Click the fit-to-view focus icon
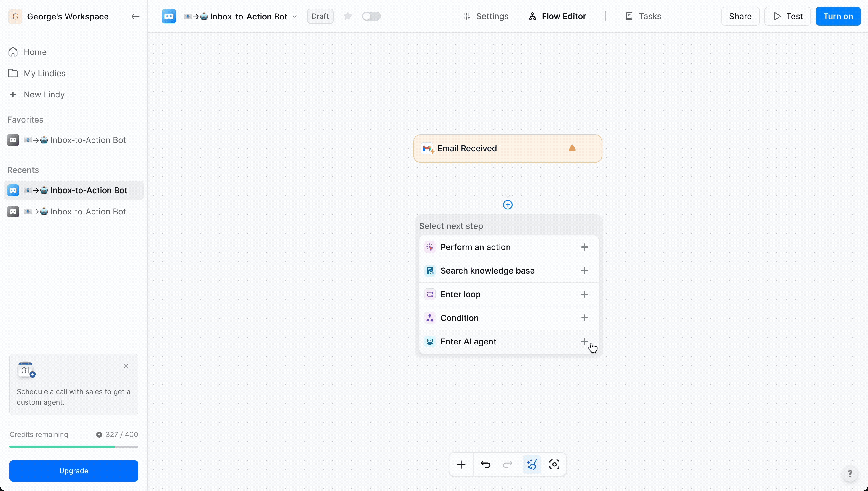868x491 pixels. pos(554,464)
